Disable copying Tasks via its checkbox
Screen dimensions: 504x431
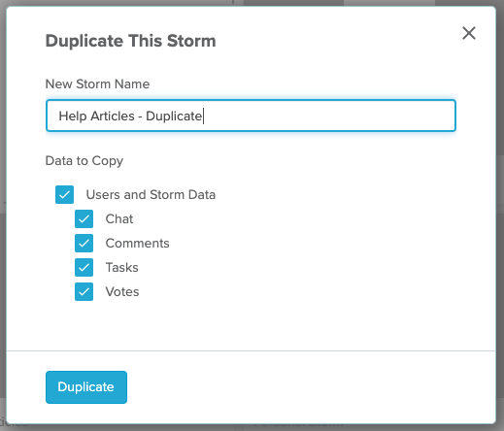click(x=84, y=267)
